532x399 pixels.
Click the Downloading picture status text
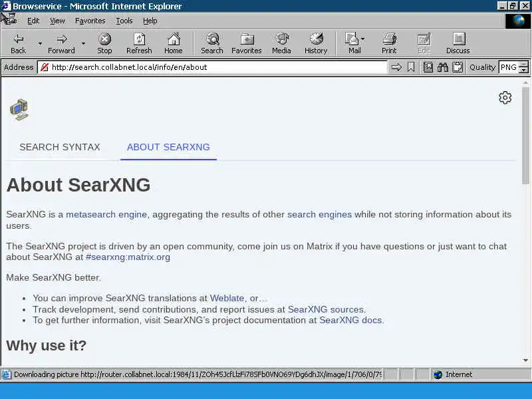(x=197, y=374)
